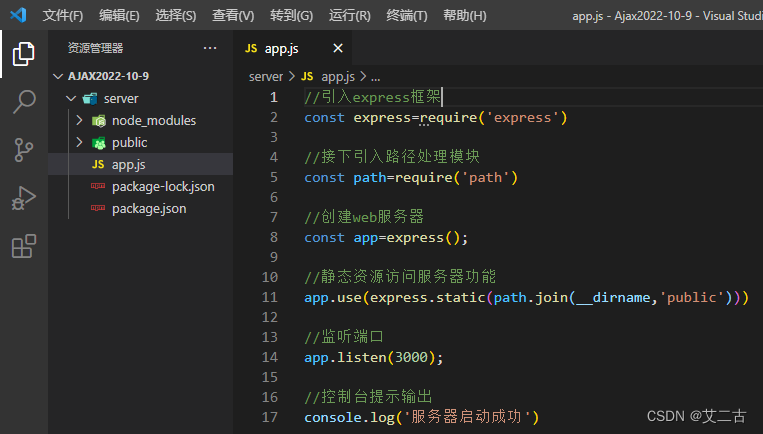Image resolution: width=763 pixels, height=434 pixels.
Task: Click the app.js breadcrumb segment
Action: tap(338, 77)
